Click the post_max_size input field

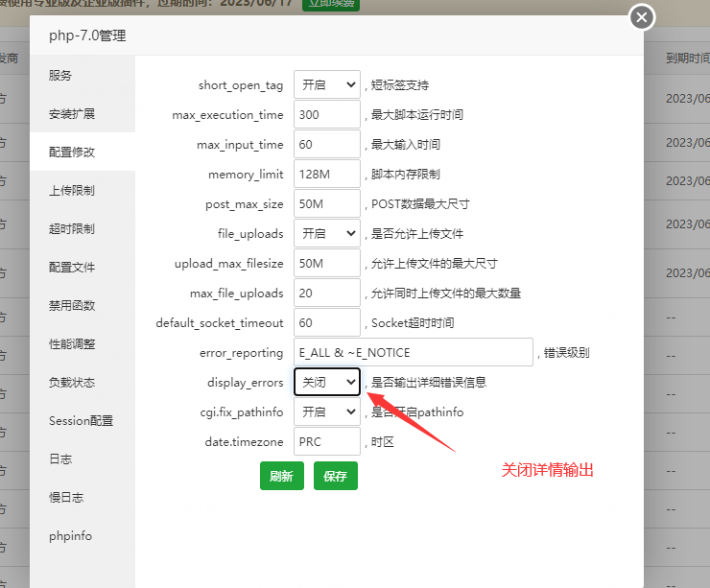(327, 203)
